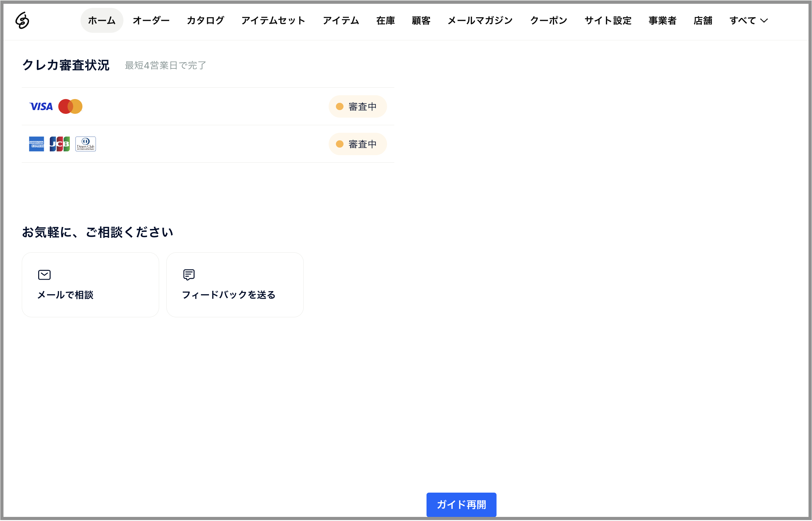This screenshot has height=521, width=812.
Task: Open the ホーム tab
Action: 102,20
